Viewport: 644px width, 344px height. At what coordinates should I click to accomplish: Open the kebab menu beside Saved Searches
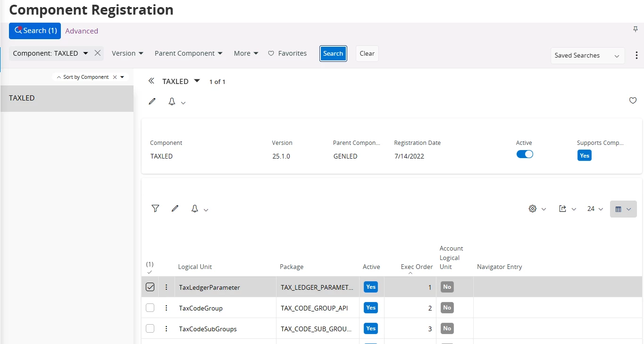tap(636, 55)
